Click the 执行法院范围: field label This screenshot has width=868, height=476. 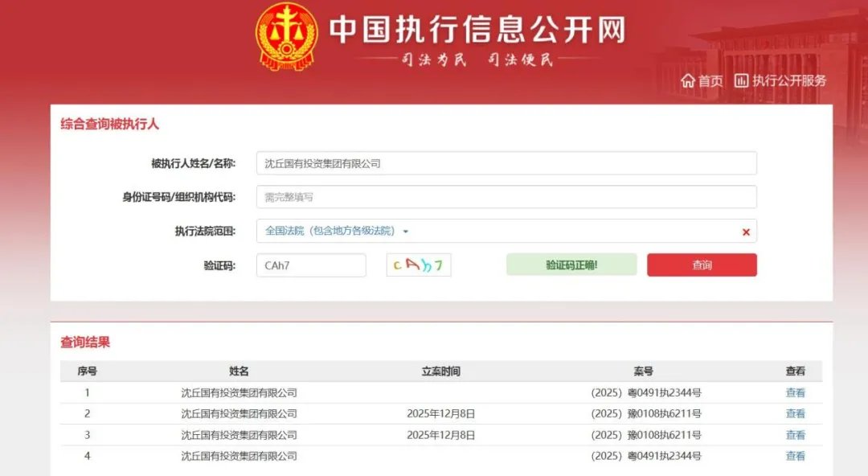coord(206,232)
